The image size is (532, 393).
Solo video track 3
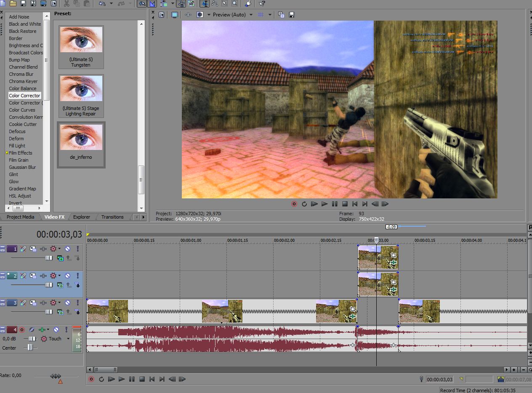pyautogui.click(x=77, y=303)
